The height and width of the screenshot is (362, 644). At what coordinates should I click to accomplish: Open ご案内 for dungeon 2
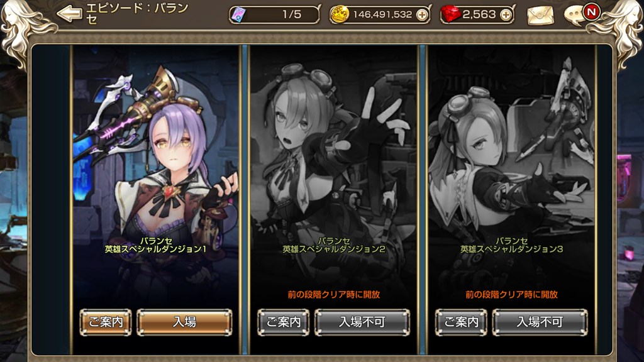284,322
